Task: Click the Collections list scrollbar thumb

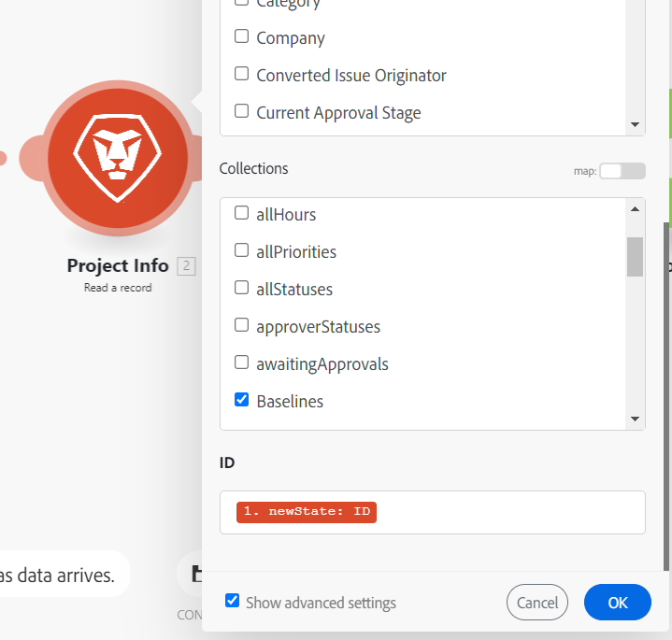Action: (x=635, y=257)
